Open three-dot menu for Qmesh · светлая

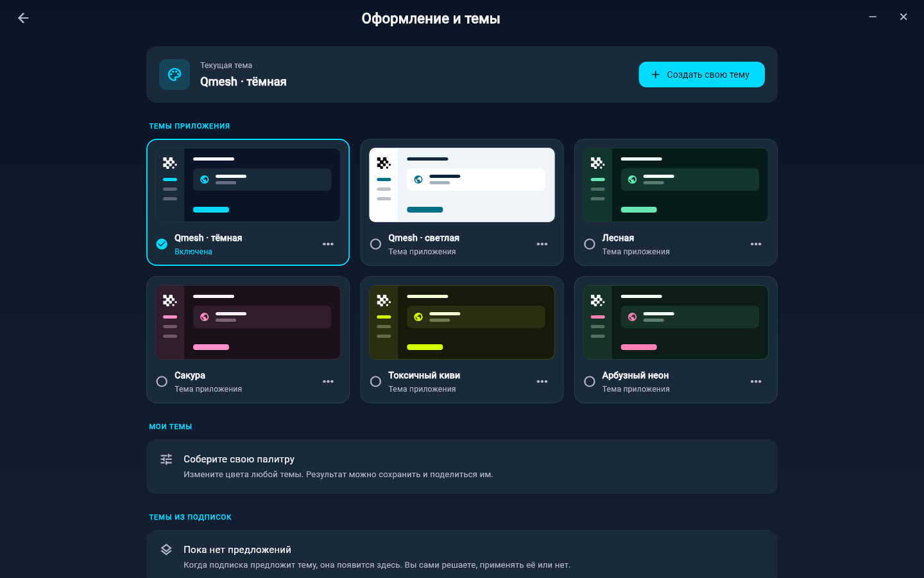pyautogui.click(x=542, y=244)
